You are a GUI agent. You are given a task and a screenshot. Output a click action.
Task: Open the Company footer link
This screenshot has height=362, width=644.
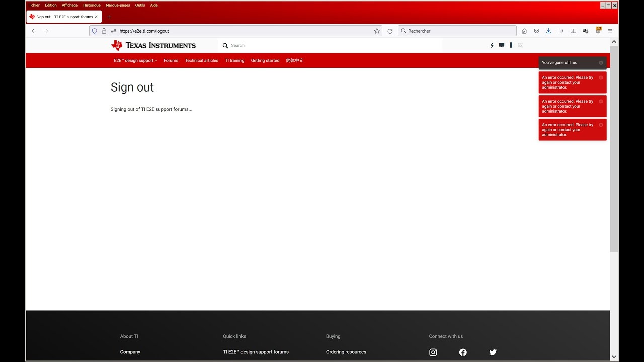click(x=130, y=352)
